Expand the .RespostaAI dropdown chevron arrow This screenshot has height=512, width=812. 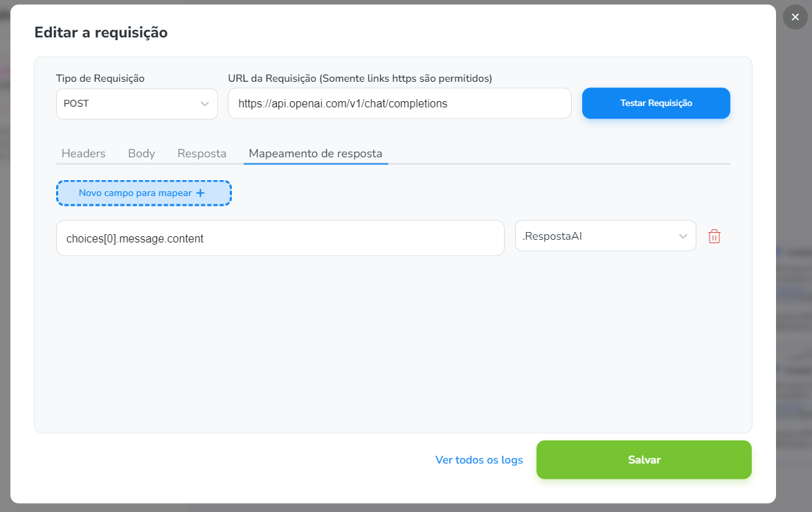[683, 236]
